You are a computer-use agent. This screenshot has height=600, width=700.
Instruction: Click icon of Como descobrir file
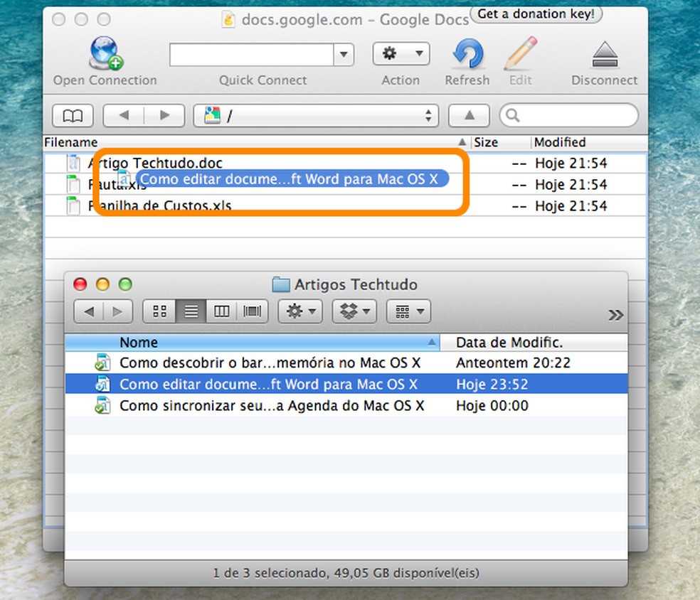pyautogui.click(x=102, y=363)
